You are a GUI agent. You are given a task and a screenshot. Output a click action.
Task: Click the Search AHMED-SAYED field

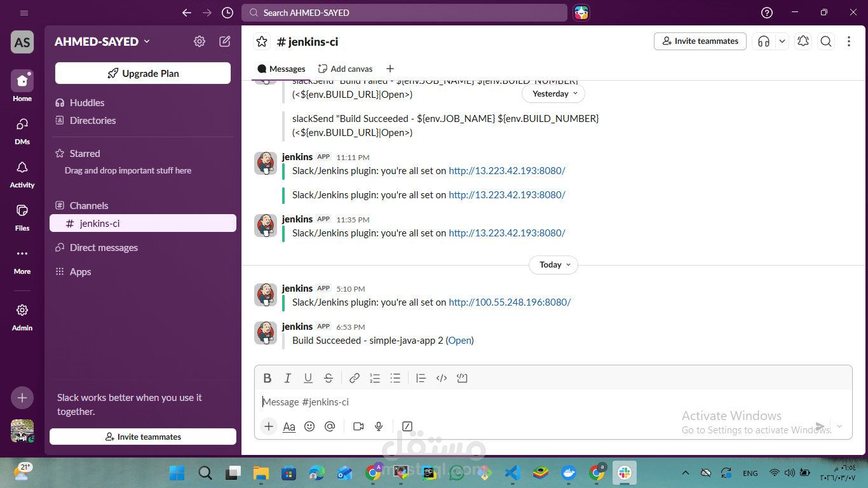tap(404, 13)
